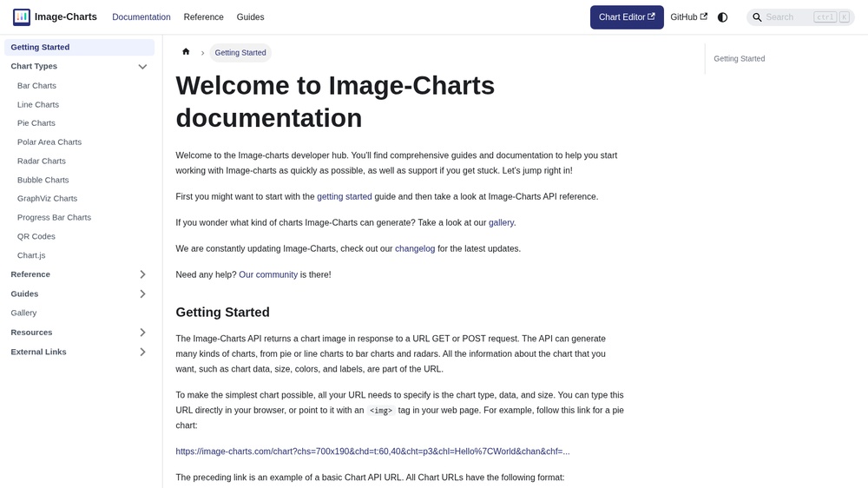Open Bubble Charts in the sidebar
This screenshot has height=488, width=868.
43,180
